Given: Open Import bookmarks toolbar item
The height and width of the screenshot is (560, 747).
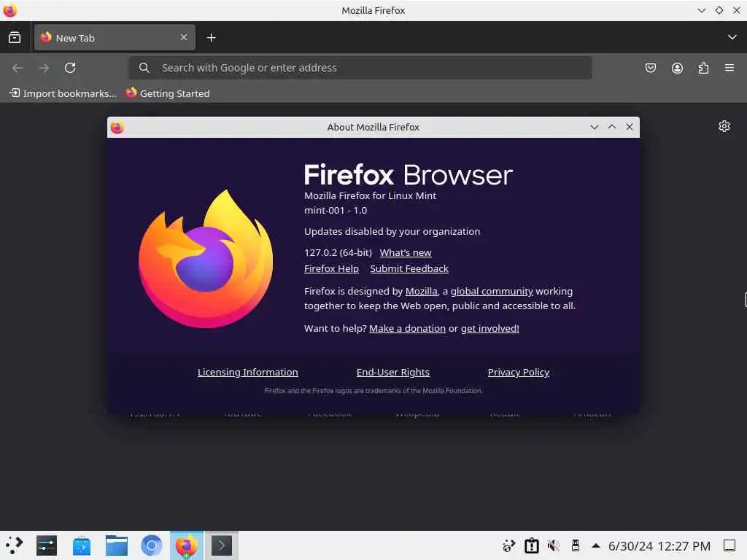Looking at the screenshot, I should click(x=63, y=93).
